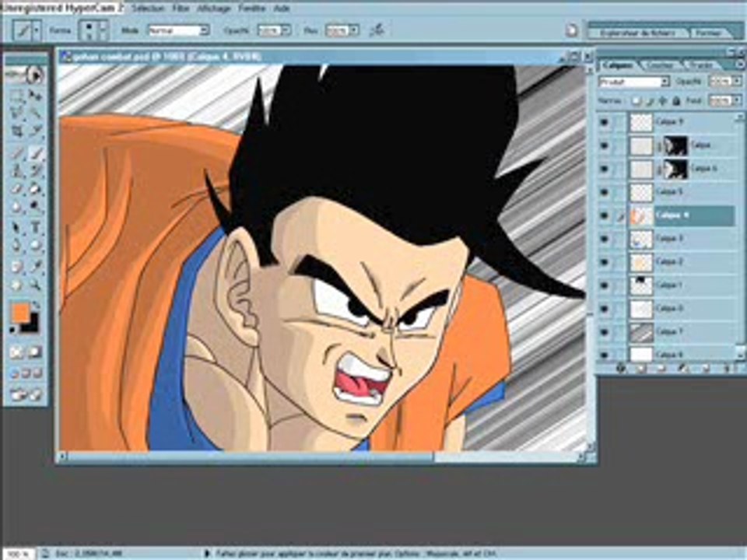Open the Fenêtre menu
Screen dimensions: 747x560
click(252, 9)
